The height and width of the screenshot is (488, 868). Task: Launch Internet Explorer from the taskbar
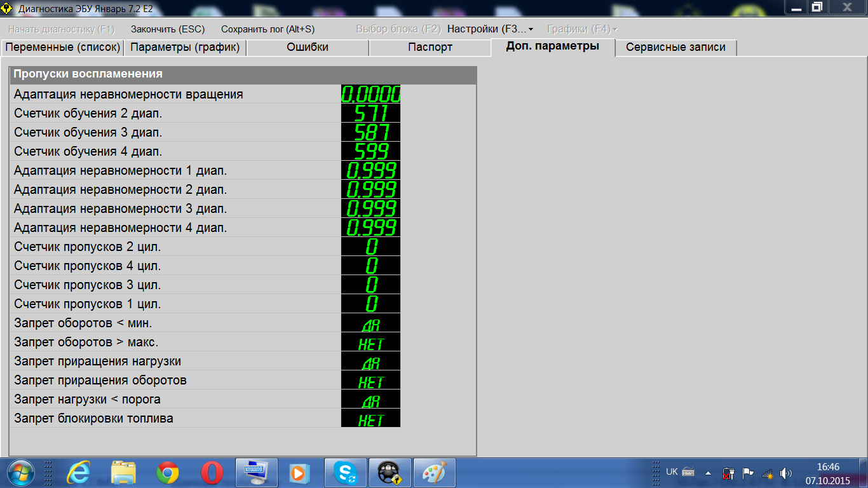click(x=79, y=473)
